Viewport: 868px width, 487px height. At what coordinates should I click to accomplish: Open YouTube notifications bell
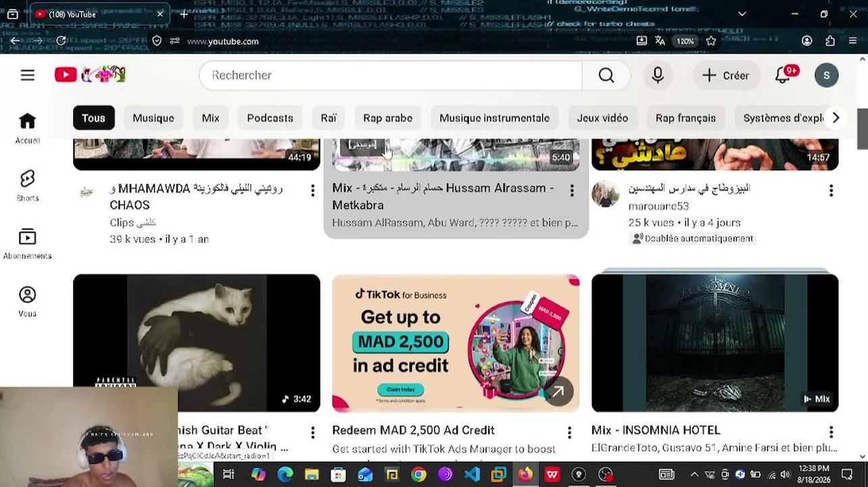click(783, 75)
